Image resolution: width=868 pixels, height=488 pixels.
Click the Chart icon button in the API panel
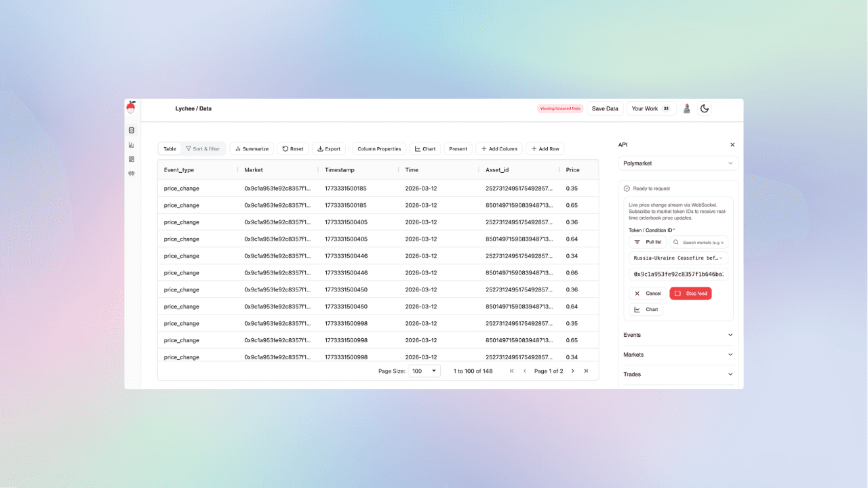coord(646,309)
